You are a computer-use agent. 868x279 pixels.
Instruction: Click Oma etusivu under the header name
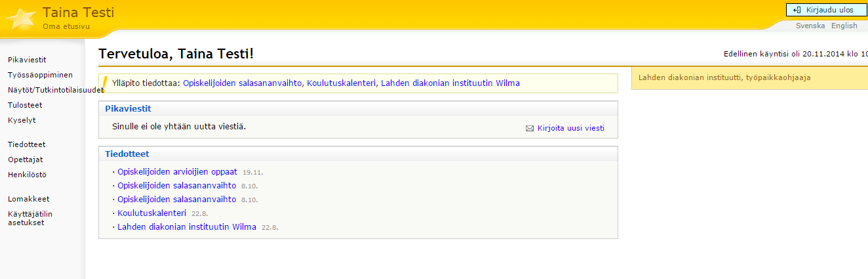click(x=66, y=27)
